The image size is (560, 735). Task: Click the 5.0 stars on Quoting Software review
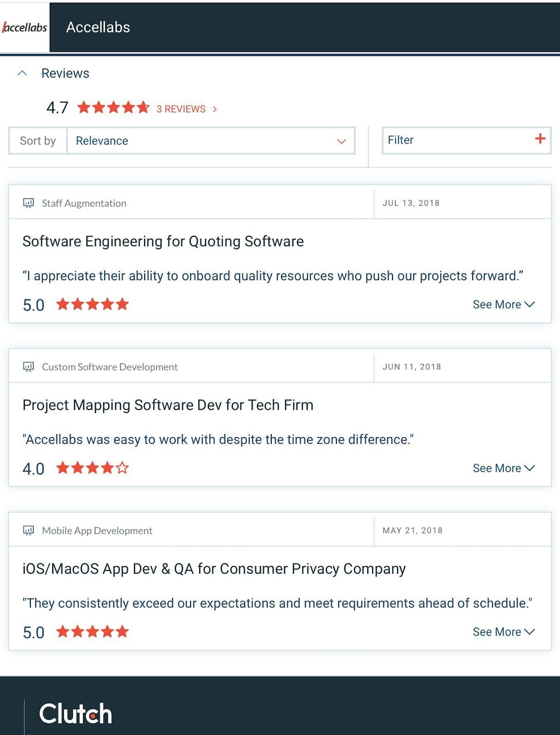click(92, 304)
